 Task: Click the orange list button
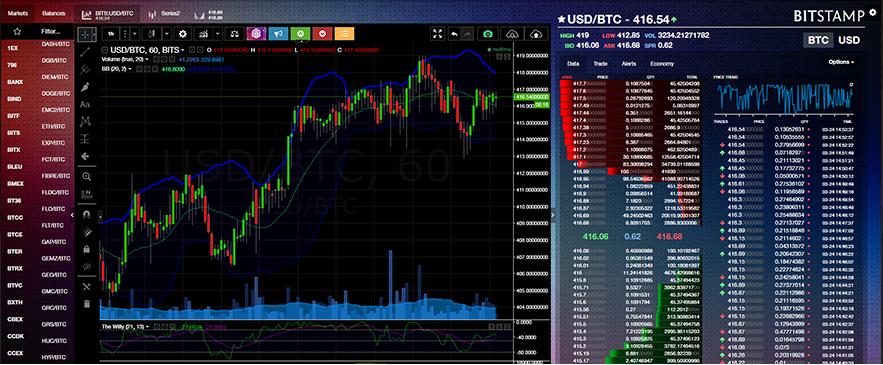tap(345, 34)
